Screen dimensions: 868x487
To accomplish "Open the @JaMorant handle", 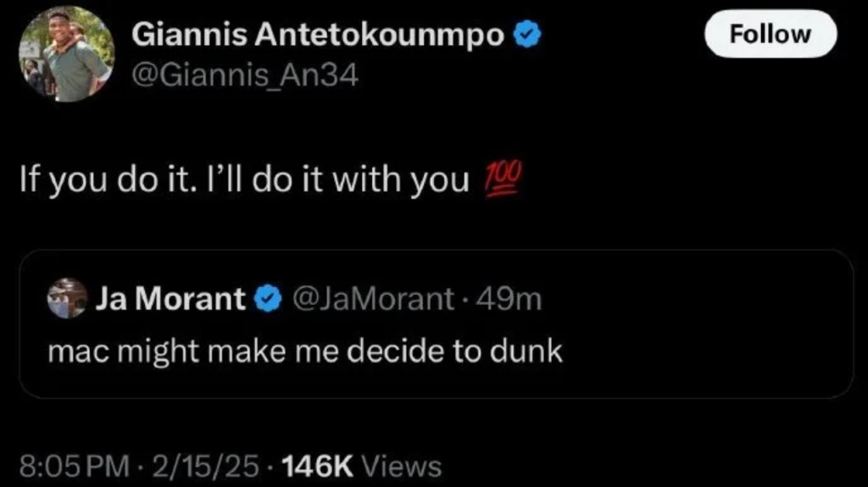I will [x=373, y=298].
